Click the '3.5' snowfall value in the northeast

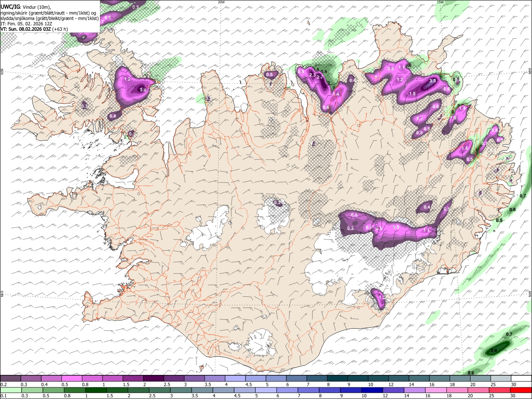pyautogui.click(x=433, y=81)
